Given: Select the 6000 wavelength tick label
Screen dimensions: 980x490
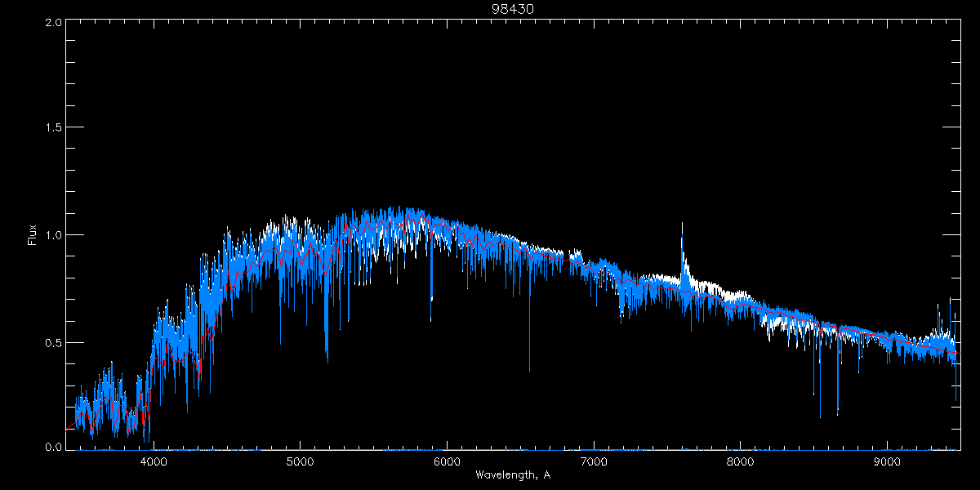Looking at the screenshot, I should [x=447, y=460].
